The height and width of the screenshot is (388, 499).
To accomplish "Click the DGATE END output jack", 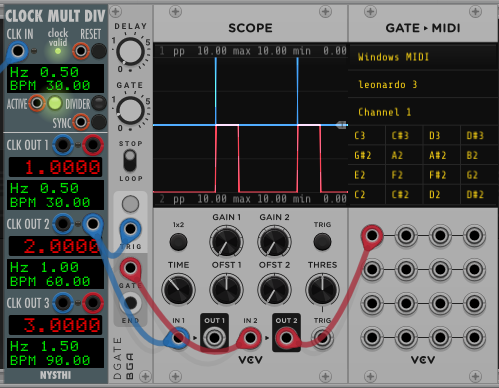I will [130, 303].
